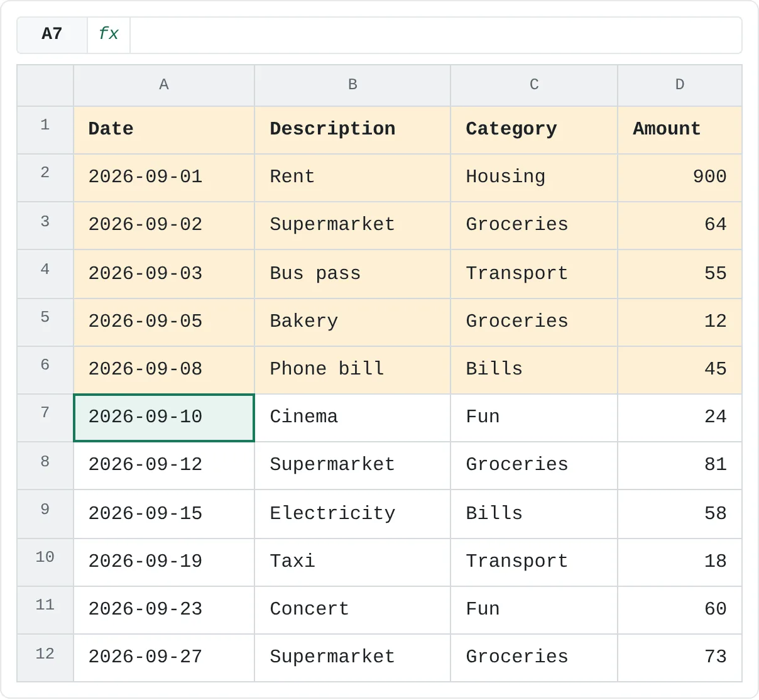Select the 'Bus pass' cell
This screenshot has height=700, width=759.
click(352, 274)
